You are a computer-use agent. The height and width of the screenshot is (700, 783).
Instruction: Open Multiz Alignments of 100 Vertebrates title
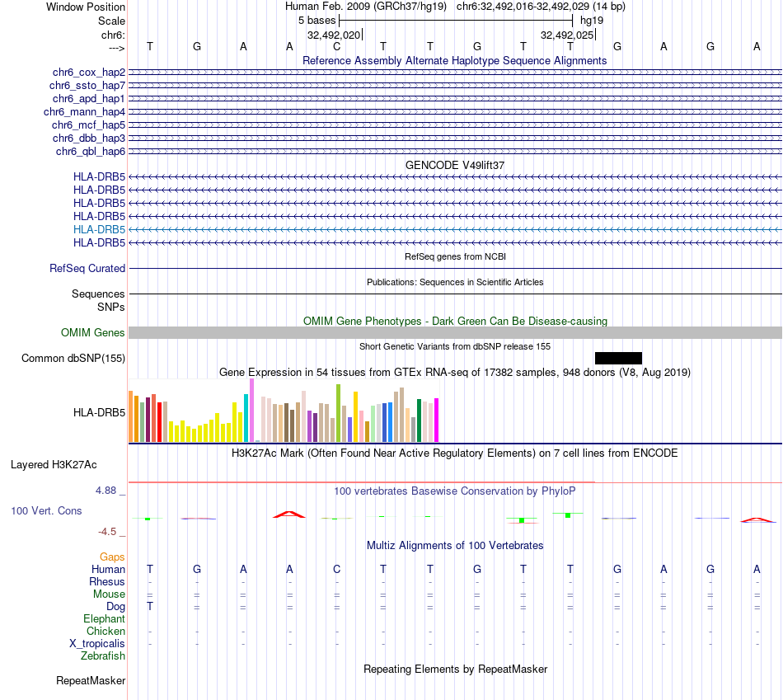455,546
